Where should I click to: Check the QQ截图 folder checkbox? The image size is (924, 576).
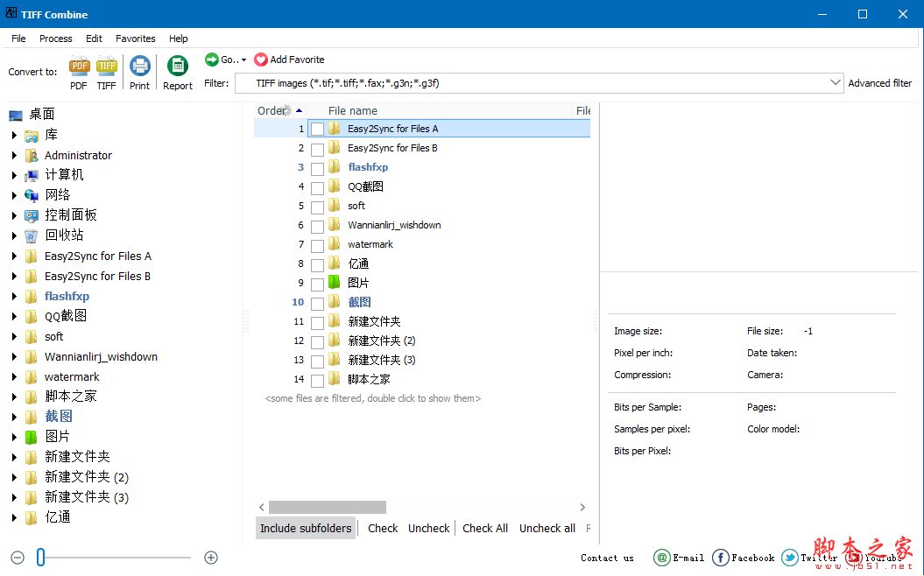coord(319,186)
